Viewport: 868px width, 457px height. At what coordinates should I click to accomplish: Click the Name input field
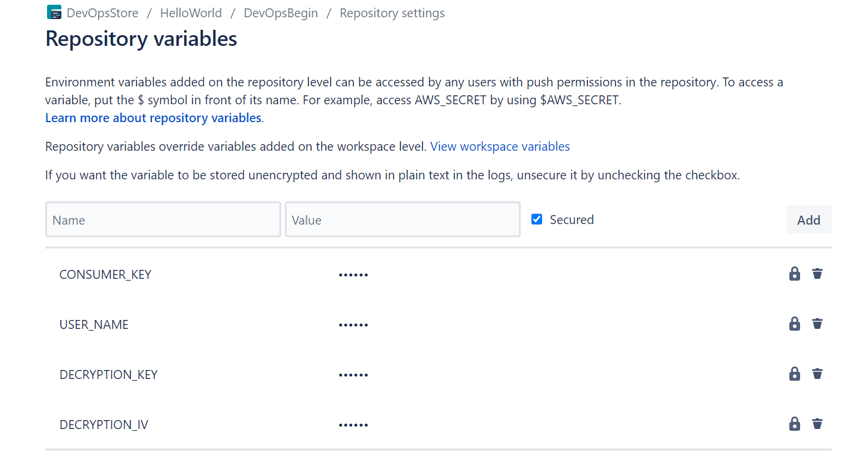point(163,219)
